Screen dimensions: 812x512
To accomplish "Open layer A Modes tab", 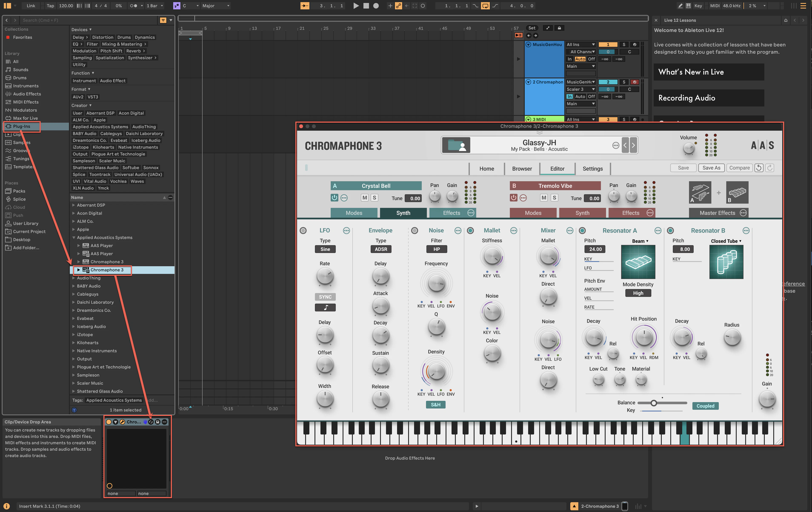I will coord(354,213).
